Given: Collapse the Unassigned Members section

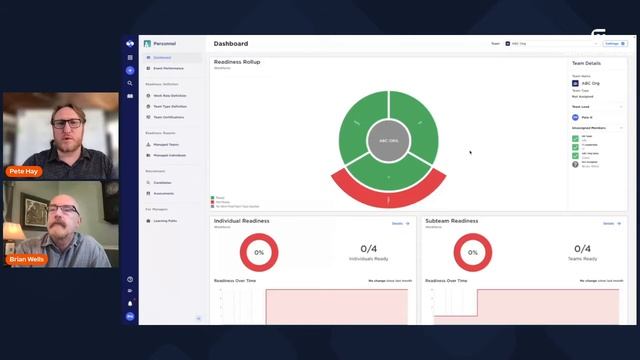Looking at the screenshot, I should [x=621, y=128].
